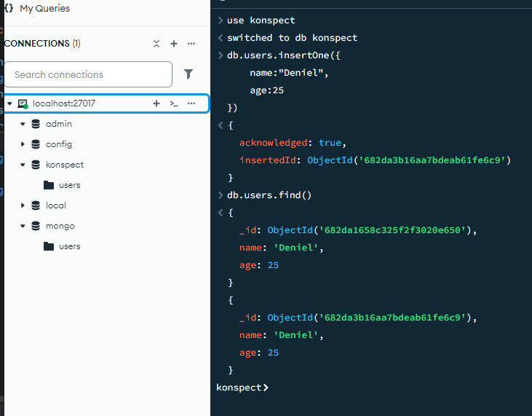This screenshot has width=532, height=416.
Task: Click the Search connections input field
Action: [x=88, y=74]
